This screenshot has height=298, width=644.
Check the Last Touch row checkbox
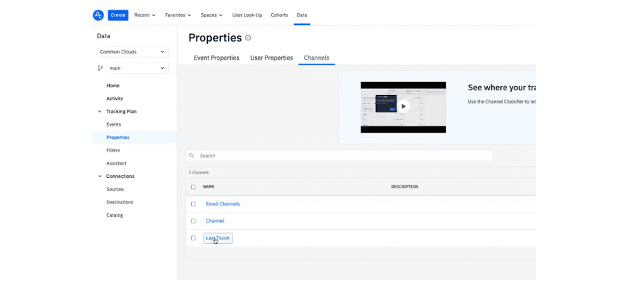click(193, 238)
